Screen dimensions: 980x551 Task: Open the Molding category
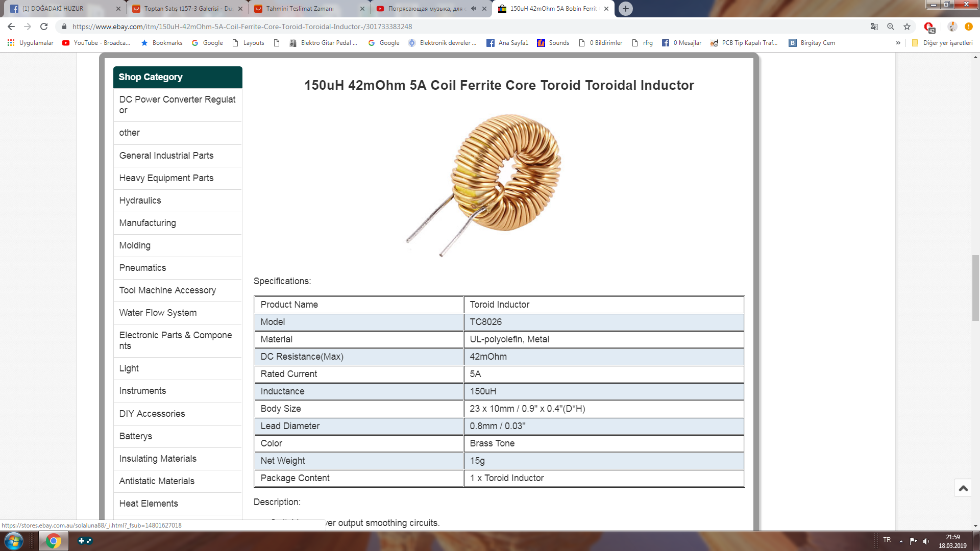178,245
